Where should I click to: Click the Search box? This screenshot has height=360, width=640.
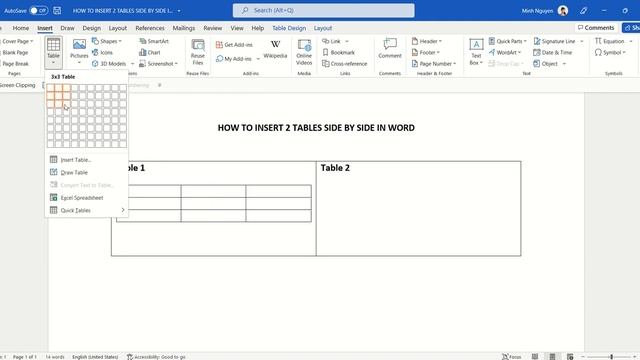pyautogui.click(x=323, y=11)
